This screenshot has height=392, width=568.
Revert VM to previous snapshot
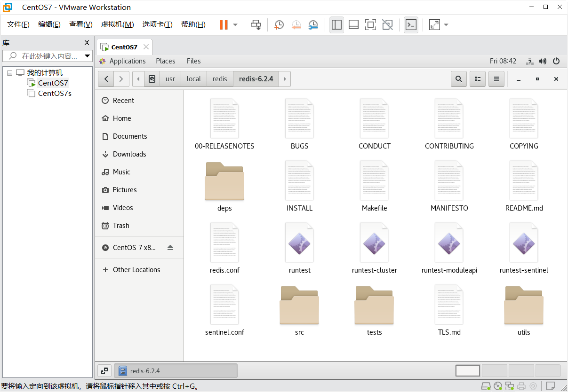click(296, 24)
